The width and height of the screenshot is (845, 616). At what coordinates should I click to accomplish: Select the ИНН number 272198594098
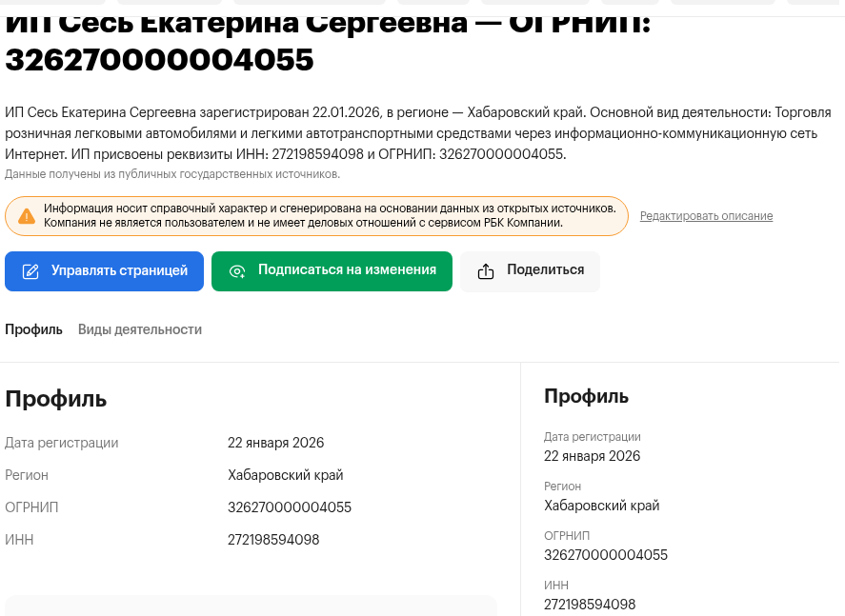tap(275, 540)
